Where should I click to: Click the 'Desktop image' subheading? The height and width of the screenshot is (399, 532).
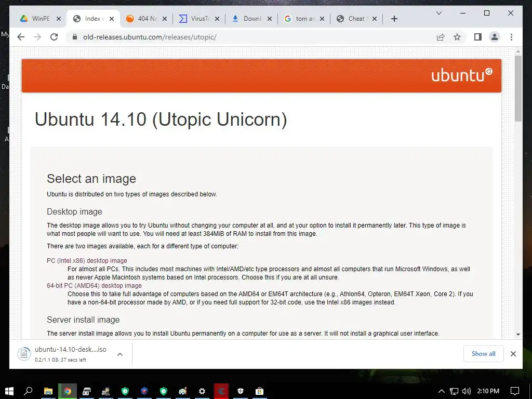pos(74,212)
